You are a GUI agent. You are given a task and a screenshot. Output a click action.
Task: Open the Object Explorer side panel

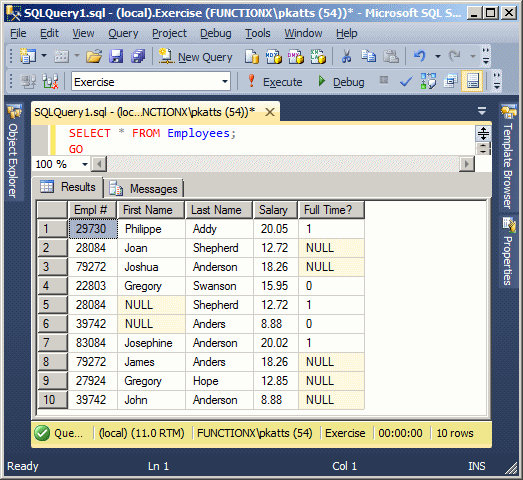pos(14,151)
